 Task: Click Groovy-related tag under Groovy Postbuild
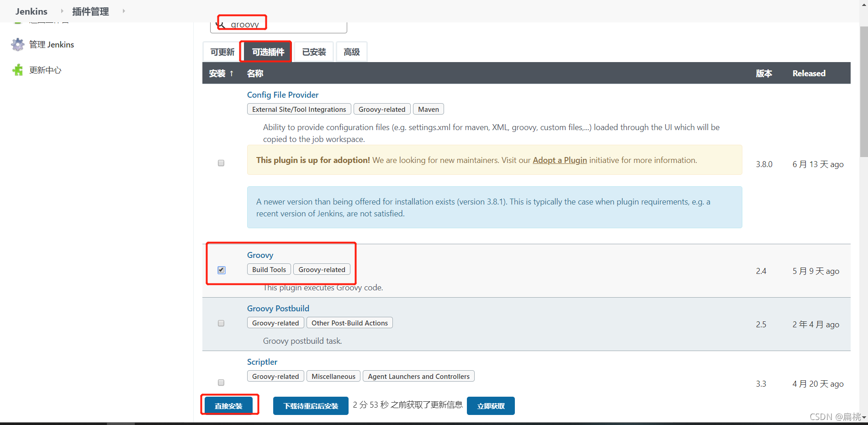(275, 323)
